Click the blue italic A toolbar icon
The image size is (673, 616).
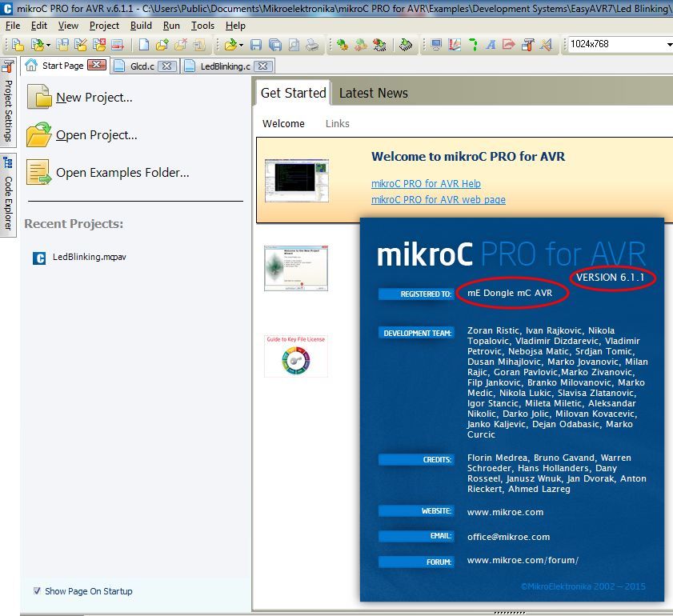491,45
